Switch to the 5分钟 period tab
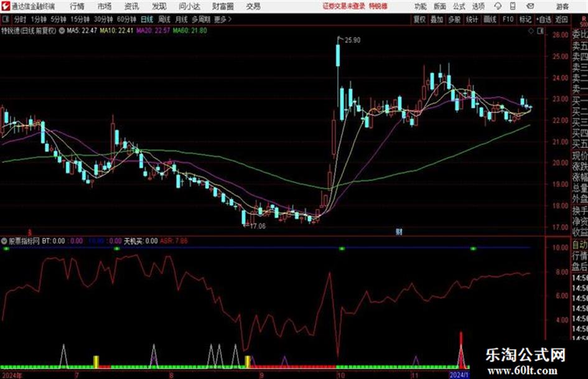This screenshot has height=379, width=588. point(58,19)
